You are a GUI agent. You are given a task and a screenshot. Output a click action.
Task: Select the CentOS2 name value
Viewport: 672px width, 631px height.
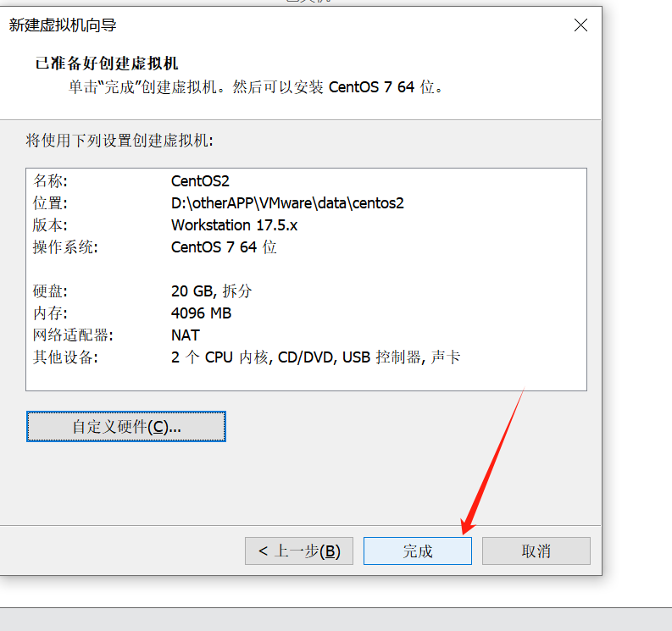pyautogui.click(x=200, y=180)
